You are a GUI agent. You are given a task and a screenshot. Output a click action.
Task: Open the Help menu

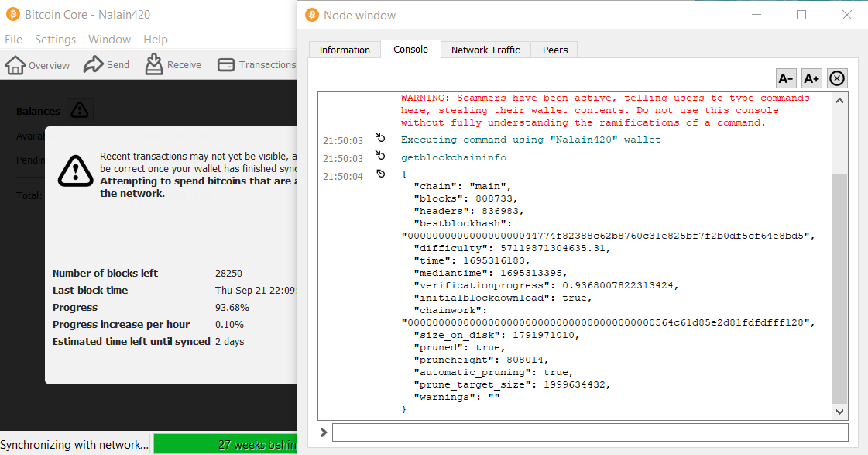156,40
